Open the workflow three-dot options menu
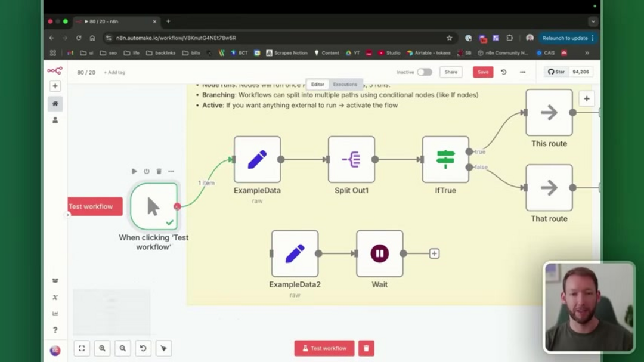The height and width of the screenshot is (362, 644). tap(522, 72)
